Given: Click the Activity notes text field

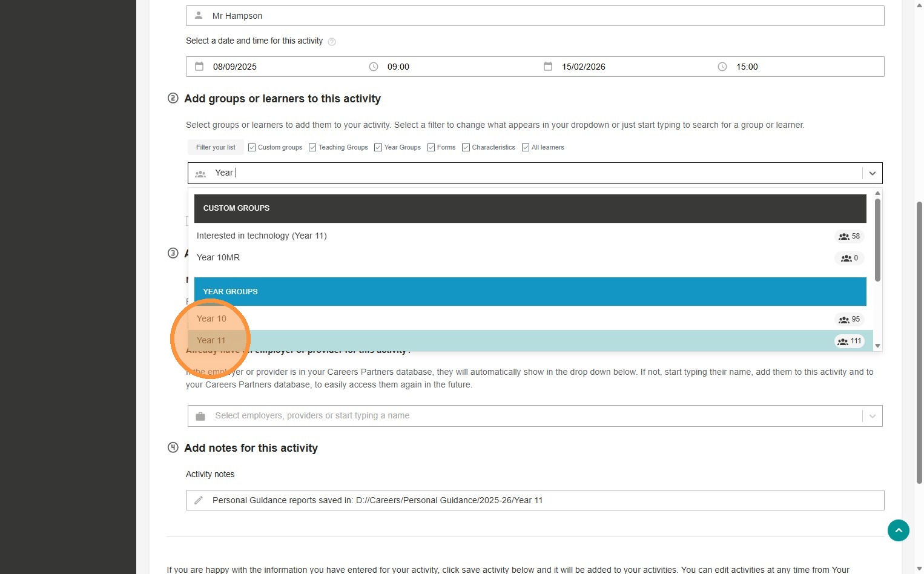Looking at the screenshot, I should tap(535, 500).
